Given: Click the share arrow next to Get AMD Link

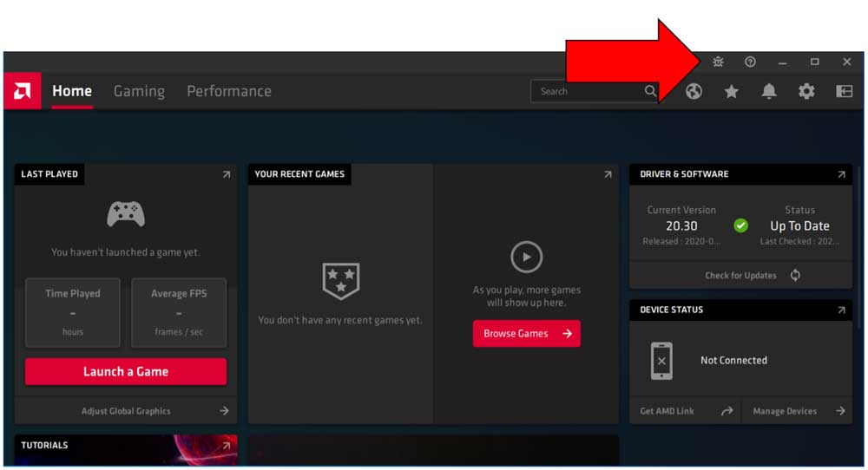Looking at the screenshot, I should pos(727,411).
